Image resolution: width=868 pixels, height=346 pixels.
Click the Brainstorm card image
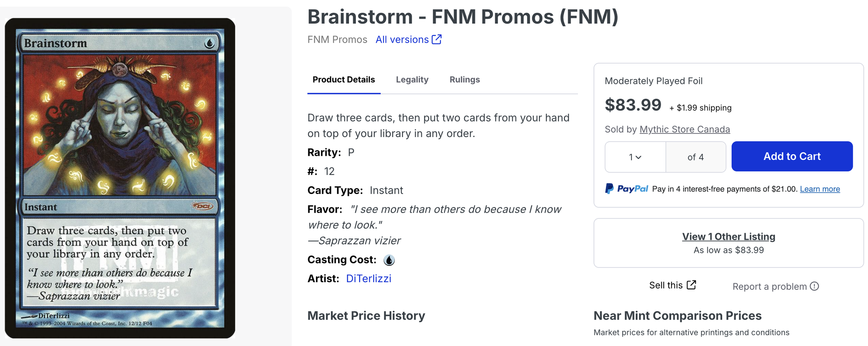pyautogui.click(x=120, y=178)
